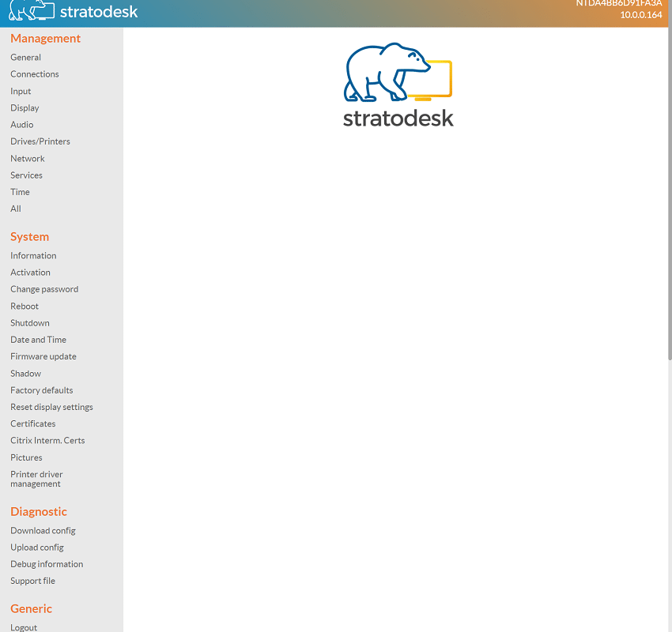Click the Diagnostic section heading

coord(39,512)
